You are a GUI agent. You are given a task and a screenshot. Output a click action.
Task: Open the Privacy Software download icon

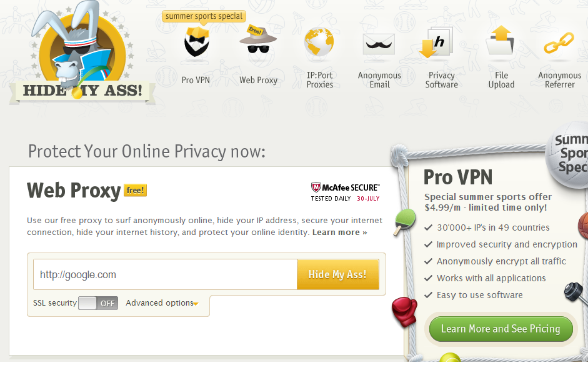pyautogui.click(x=436, y=42)
